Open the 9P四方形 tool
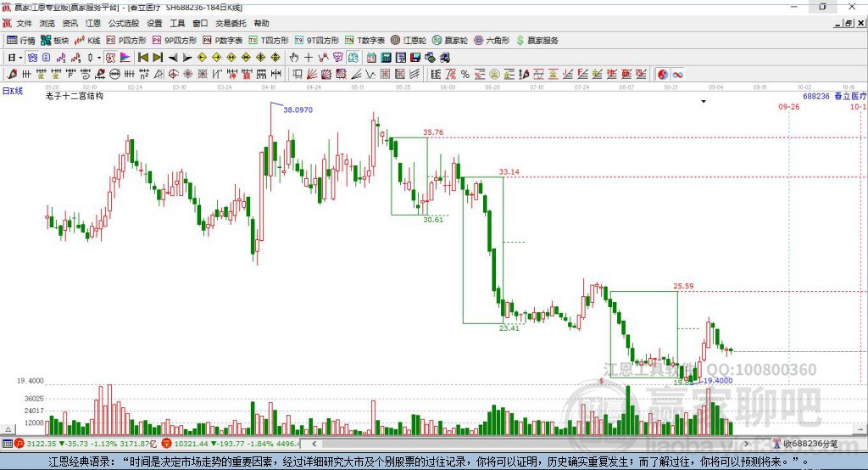Viewport: 868px width, 470px height. [175, 41]
